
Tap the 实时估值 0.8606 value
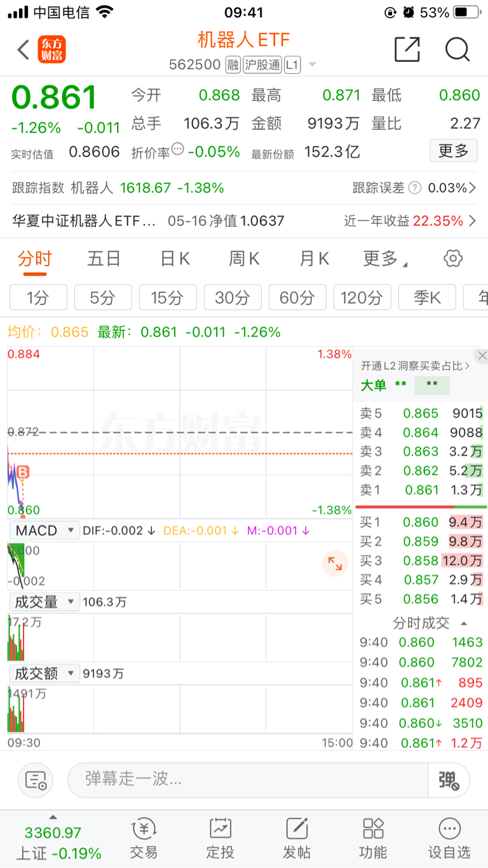click(x=94, y=152)
